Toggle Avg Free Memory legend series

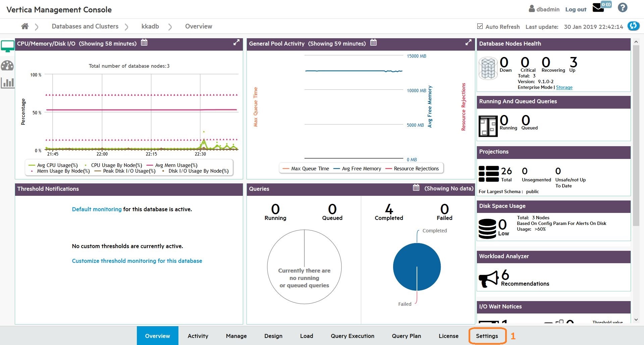tap(358, 169)
